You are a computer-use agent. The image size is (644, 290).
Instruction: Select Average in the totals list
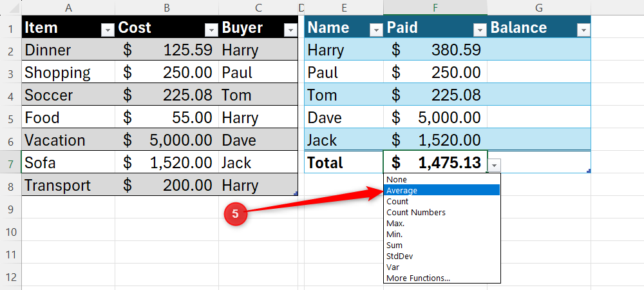pos(442,191)
